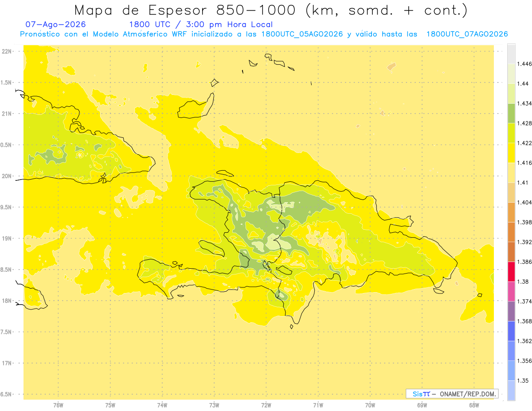The width and height of the screenshot is (532, 411).
Task: Click the date label '07-Ago-2026'
Action: point(56,24)
